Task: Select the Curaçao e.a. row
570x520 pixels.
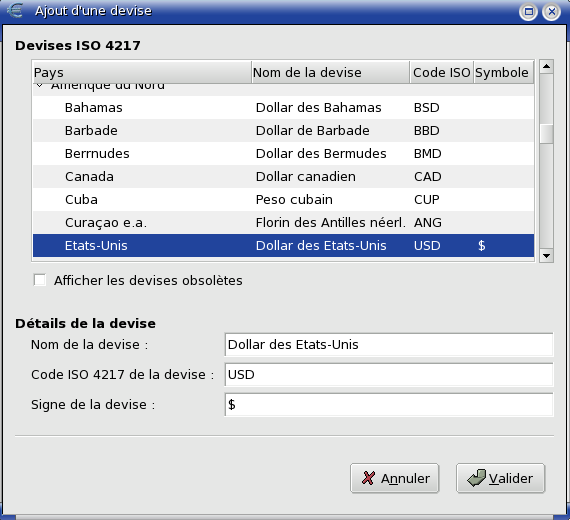Action: click(284, 222)
